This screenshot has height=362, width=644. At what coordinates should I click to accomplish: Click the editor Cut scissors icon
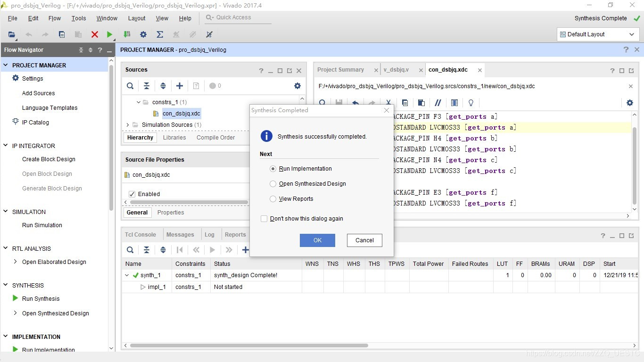point(388,103)
